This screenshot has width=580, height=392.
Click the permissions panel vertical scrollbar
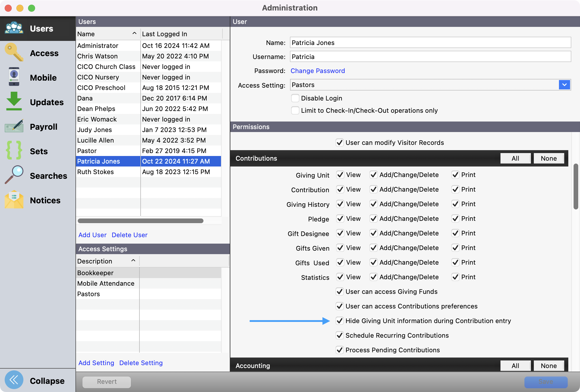[x=576, y=187]
